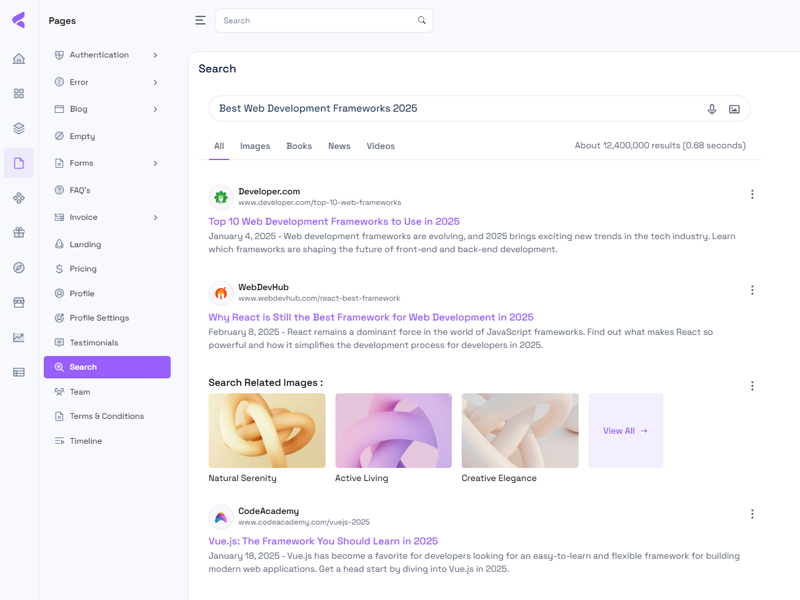Click the magnifier icon in top search bar
Image resolution: width=800 pixels, height=600 pixels.
(x=421, y=20)
